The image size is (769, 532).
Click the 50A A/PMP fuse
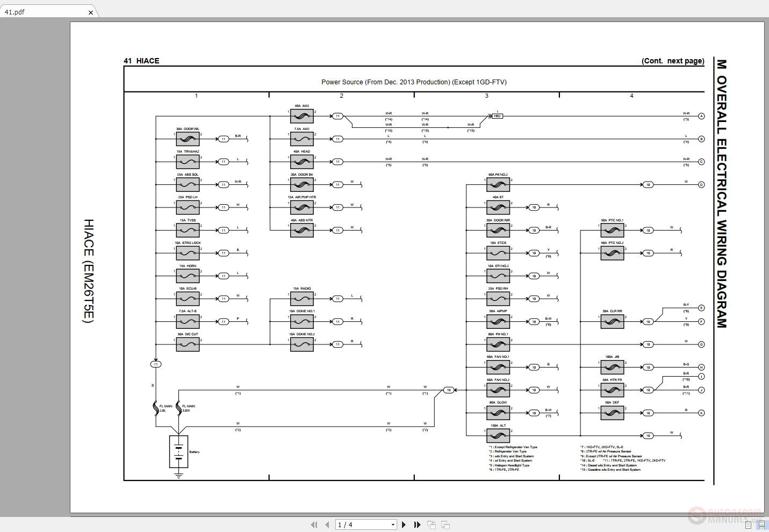[x=498, y=322]
